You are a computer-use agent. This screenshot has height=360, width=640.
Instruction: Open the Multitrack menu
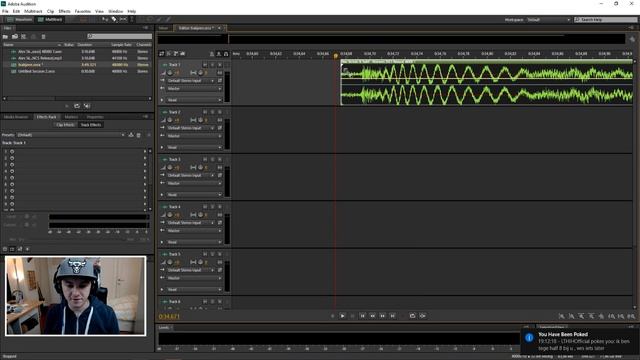(33, 11)
